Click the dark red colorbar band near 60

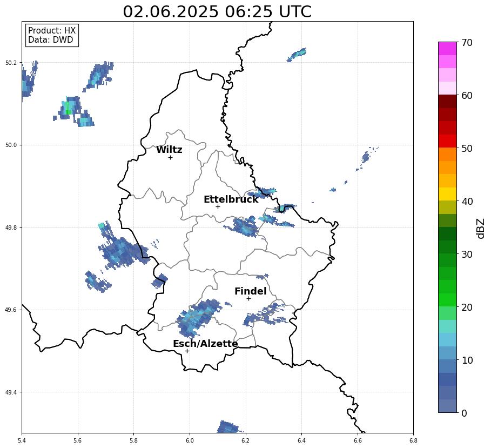(x=447, y=101)
